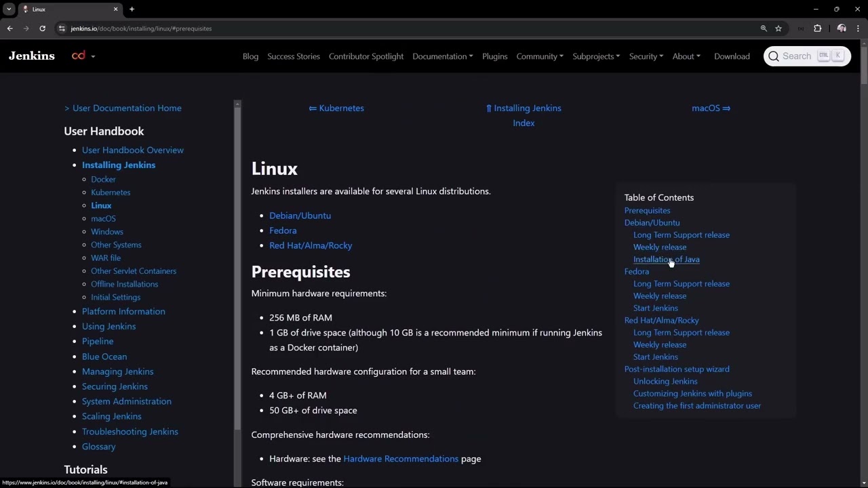Viewport: 868px width, 488px height.
Task: Open Offline Installations
Action: coord(124,284)
